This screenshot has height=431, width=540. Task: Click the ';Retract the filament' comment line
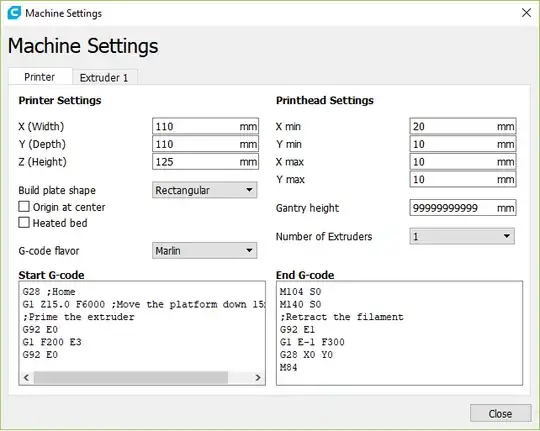point(342,317)
